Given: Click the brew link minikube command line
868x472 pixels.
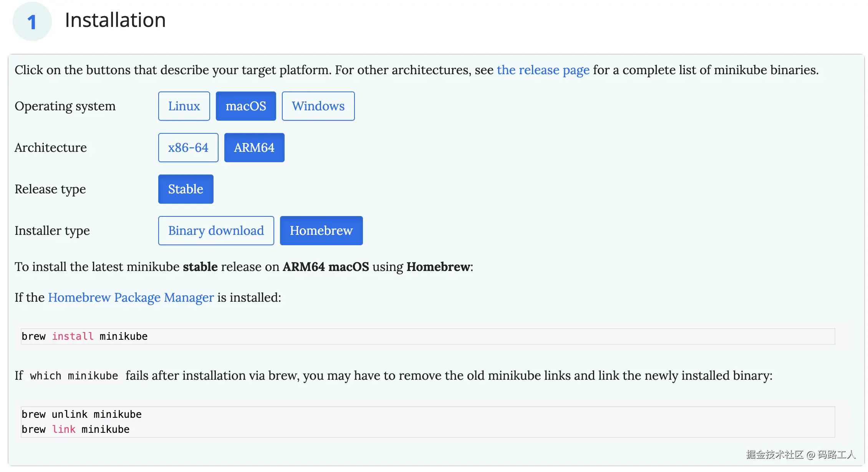Looking at the screenshot, I should [76, 429].
